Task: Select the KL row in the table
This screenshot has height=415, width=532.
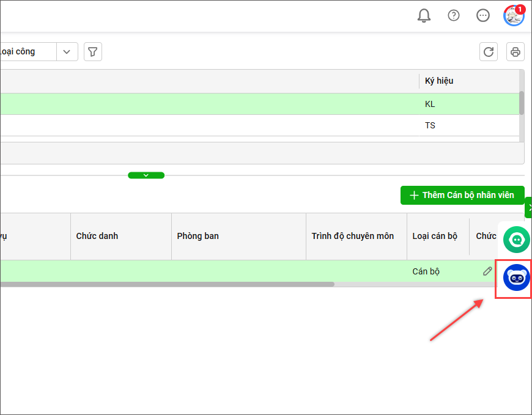Action: [245, 104]
